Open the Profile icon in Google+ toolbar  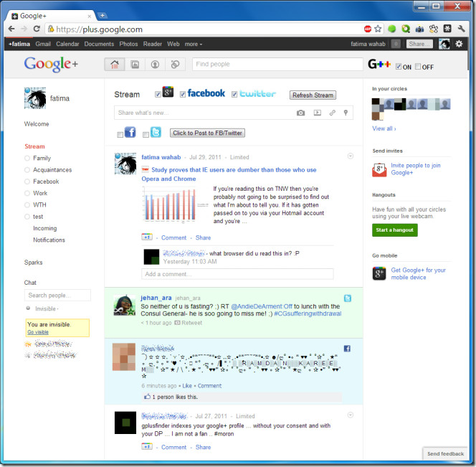pos(155,65)
